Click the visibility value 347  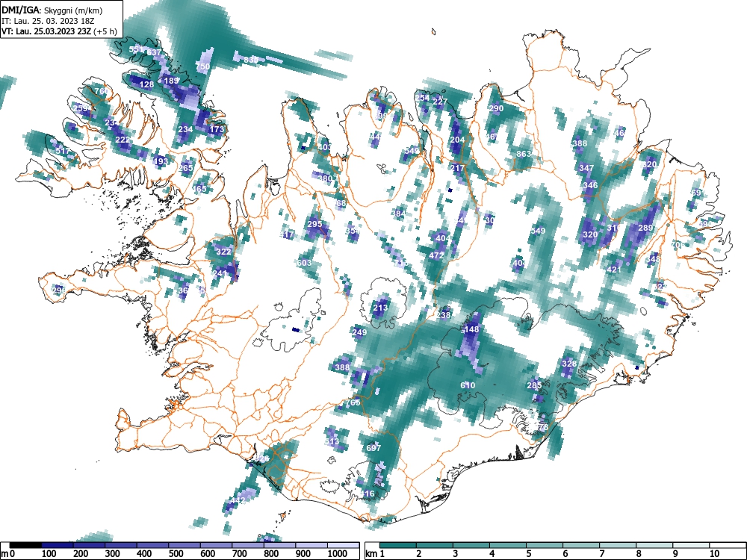(x=586, y=167)
